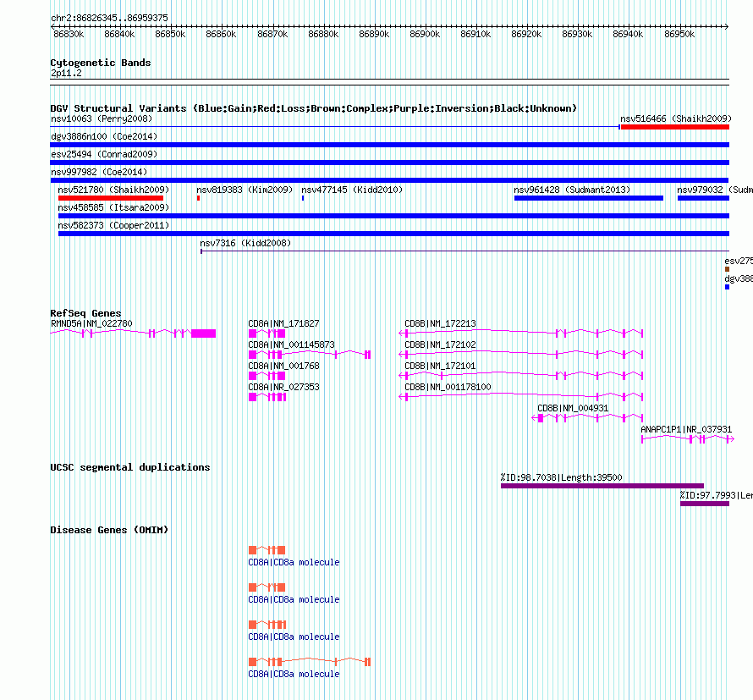Open the nsv477145 (Kidd2010) label

352,190
